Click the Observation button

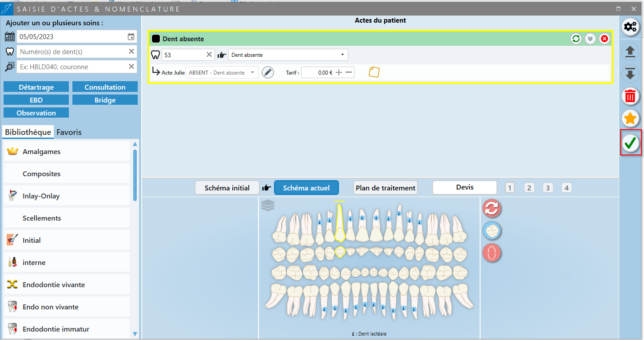(36, 113)
